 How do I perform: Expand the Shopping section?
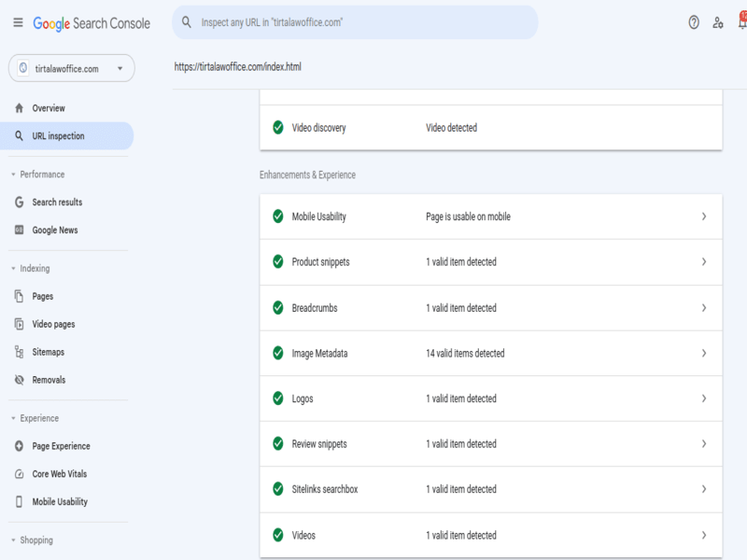click(13, 540)
